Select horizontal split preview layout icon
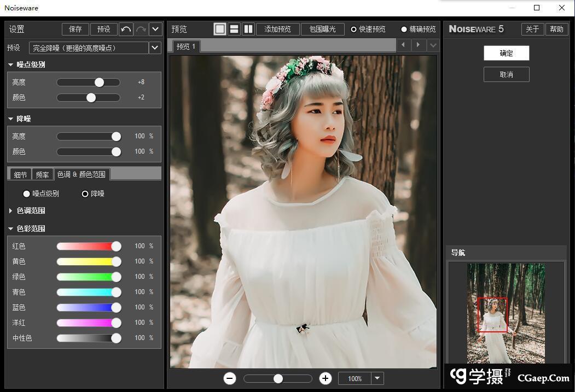 (x=234, y=29)
